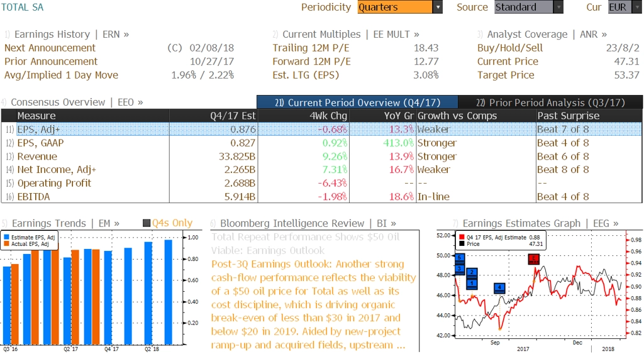Viewport: 644px width, 354px height.
Task: Switch to Current Period Overview (Q4/17) tab
Action: (357, 102)
